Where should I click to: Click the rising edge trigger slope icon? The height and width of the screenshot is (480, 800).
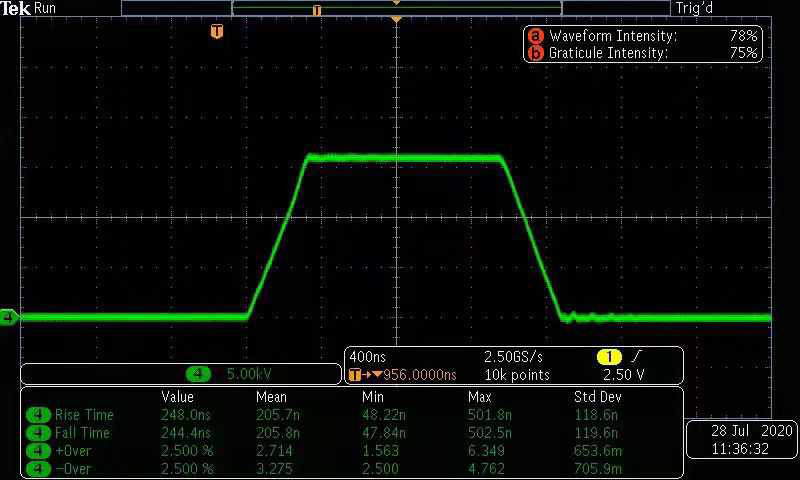point(637,357)
